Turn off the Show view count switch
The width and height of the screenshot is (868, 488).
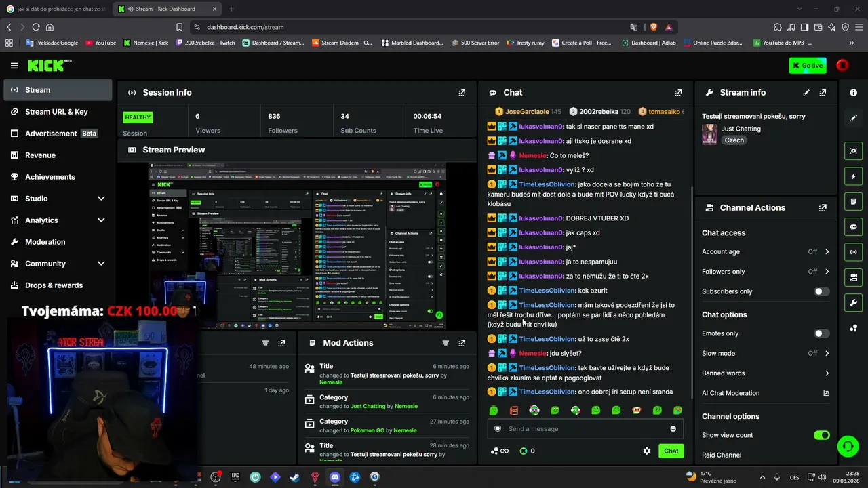pyautogui.click(x=821, y=435)
